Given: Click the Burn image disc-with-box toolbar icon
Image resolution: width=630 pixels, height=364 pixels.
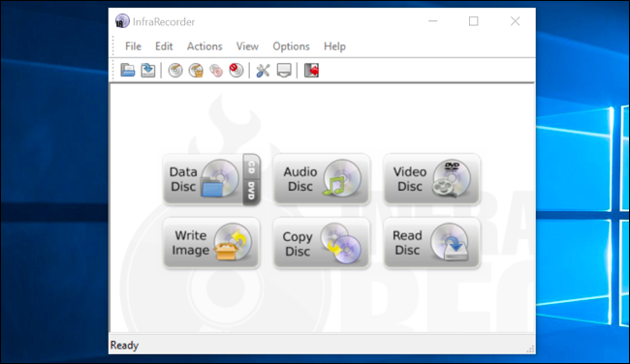Looking at the screenshot, I should pyautogui.click(x=196, y=71).
